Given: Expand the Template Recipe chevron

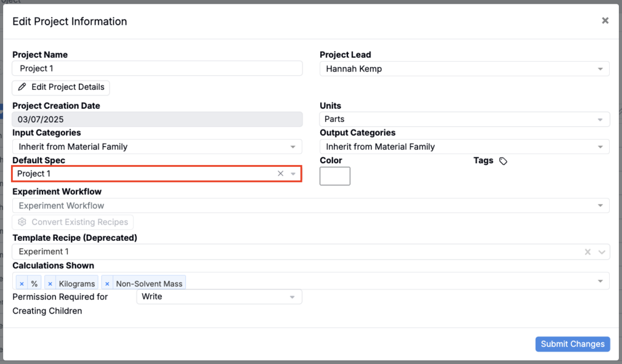Looking at the screenshot, I should (x=601, y=252).
